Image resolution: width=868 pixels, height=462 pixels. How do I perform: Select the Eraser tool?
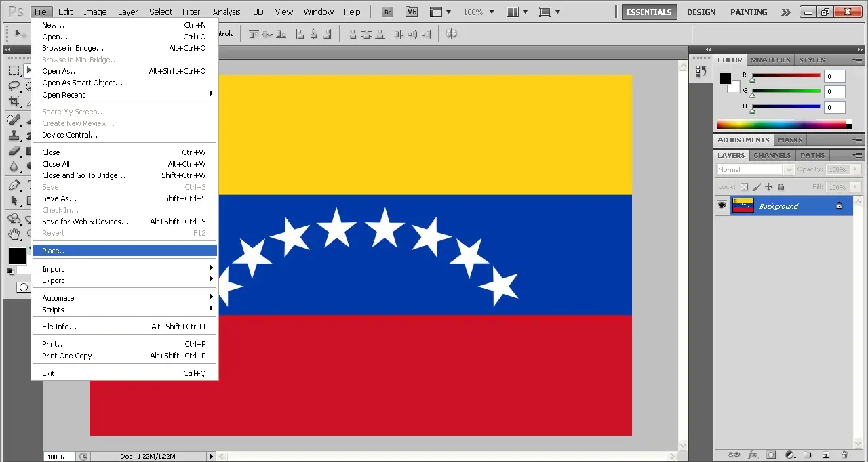pos(14,151)
